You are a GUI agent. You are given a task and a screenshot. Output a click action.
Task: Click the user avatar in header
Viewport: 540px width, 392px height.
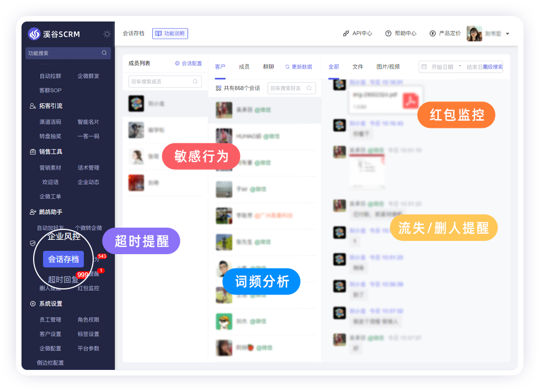[x=474, y=34]
